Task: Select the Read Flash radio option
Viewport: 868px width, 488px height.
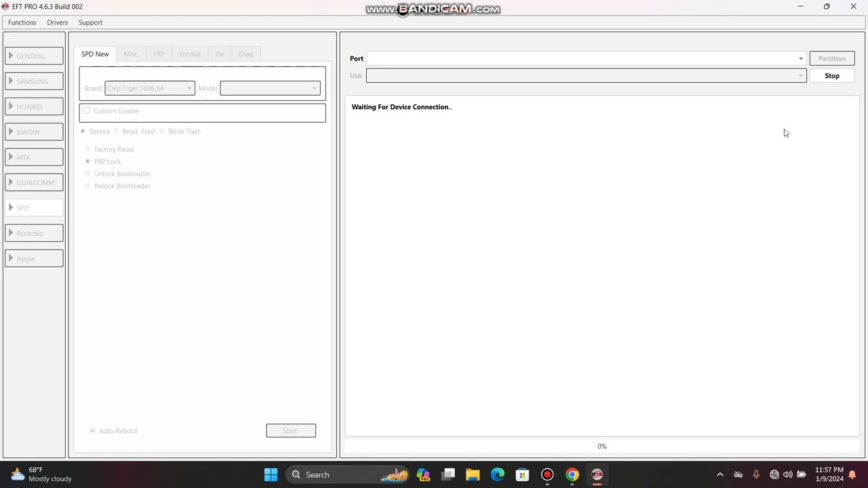Action: point(117,131)
